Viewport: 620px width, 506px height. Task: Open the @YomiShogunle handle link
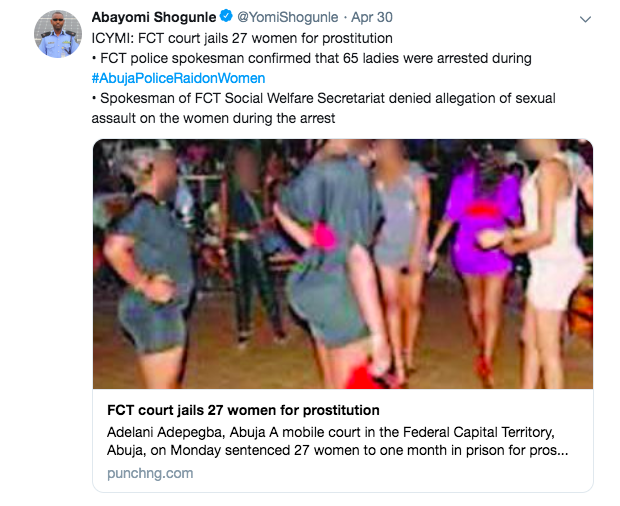pyautogui.click(x=287, y=17)
